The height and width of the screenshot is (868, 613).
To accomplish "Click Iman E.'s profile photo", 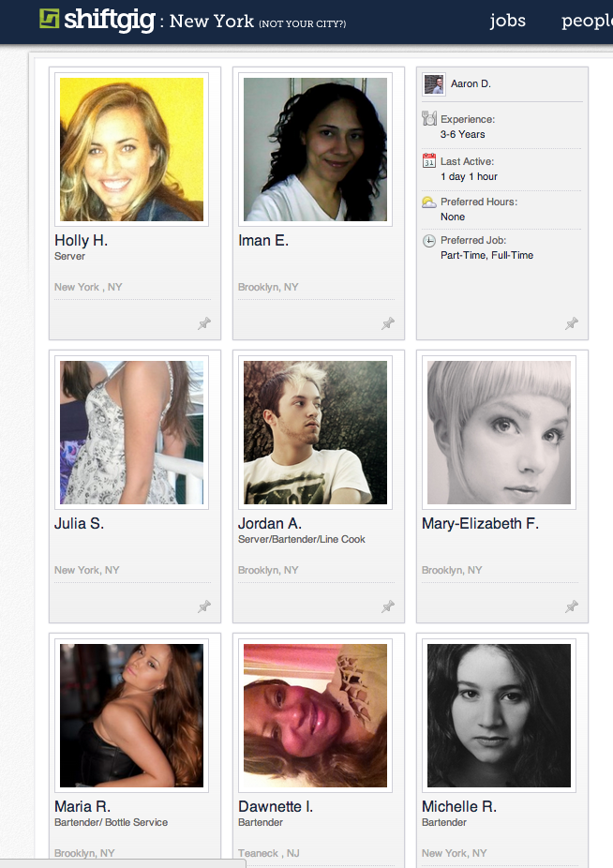I will pos(315,149).
